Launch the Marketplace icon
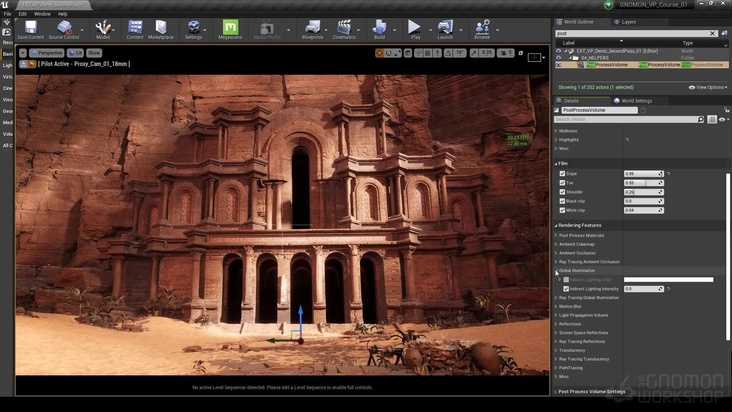 (x=160, y=28)
